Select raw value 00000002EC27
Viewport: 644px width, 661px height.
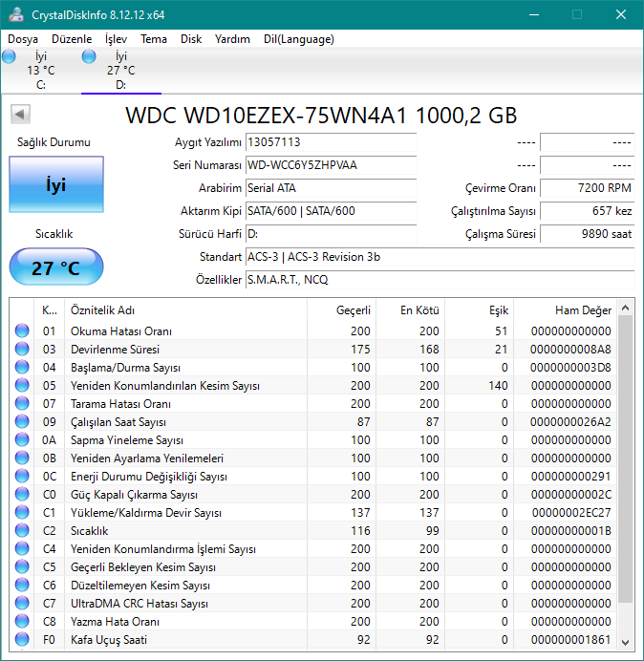(x=571, y=513)
